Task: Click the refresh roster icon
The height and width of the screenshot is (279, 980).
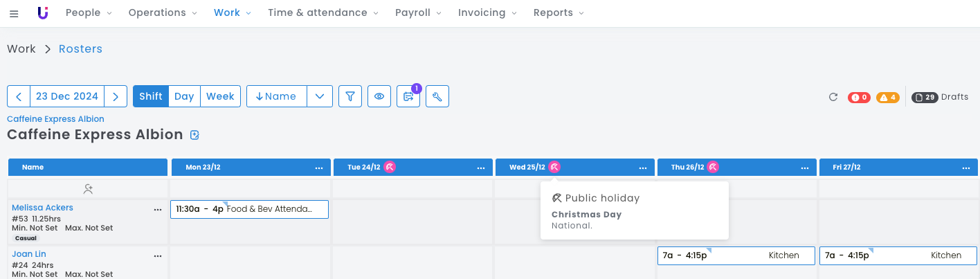Action: pos(833,97)
